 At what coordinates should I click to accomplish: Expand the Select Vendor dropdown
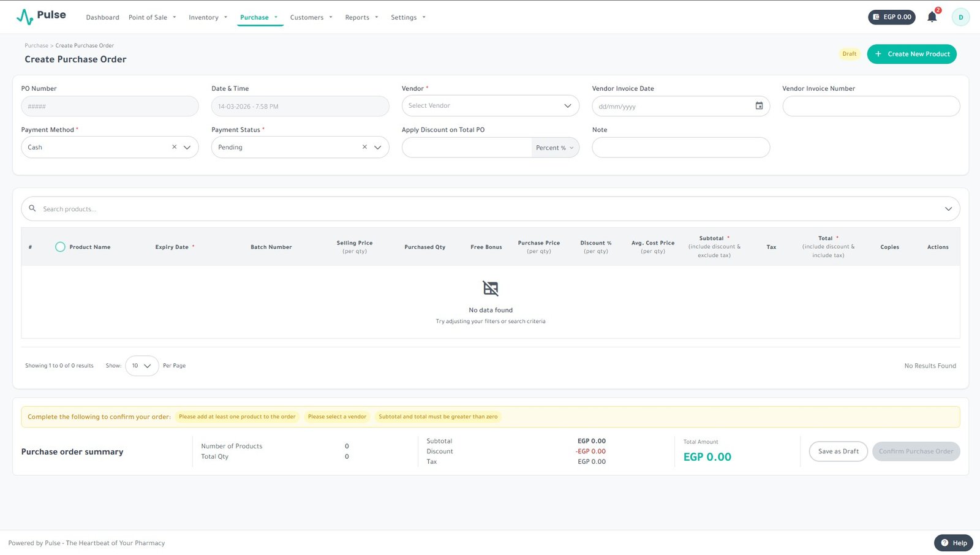tap(567, 106)
